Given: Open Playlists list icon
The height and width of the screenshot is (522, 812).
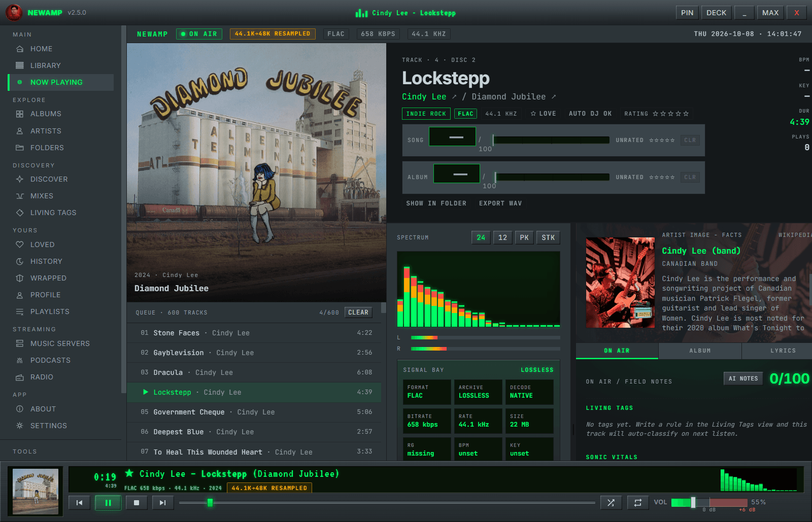Looking at the screenshot, I should click(20, 311).
